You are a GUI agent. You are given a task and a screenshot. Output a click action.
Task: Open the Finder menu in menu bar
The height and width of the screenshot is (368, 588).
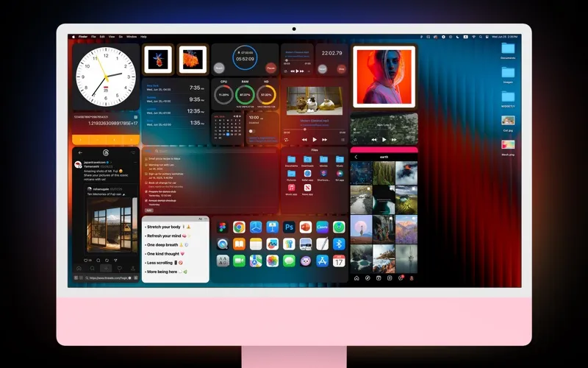pos(83,37)
